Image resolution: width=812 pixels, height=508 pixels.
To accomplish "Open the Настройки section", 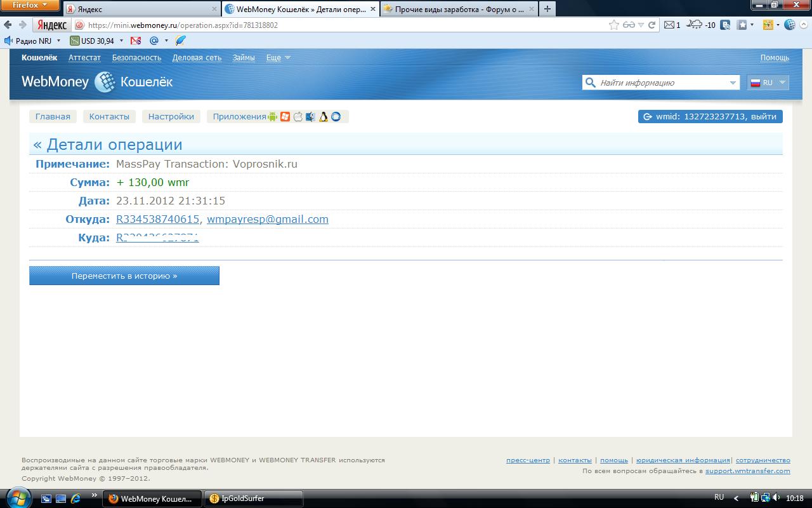I will click(171, 117).
